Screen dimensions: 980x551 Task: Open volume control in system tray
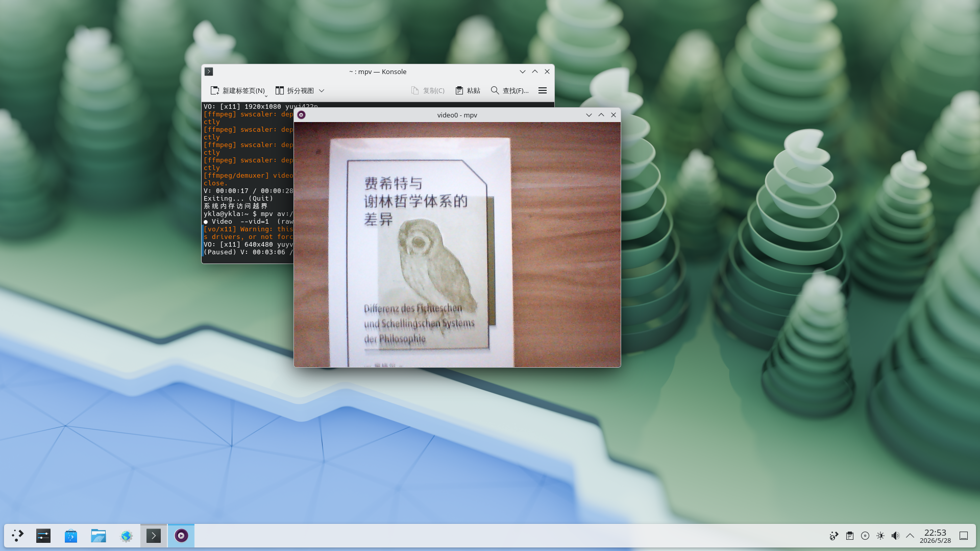tap(895, 536)
